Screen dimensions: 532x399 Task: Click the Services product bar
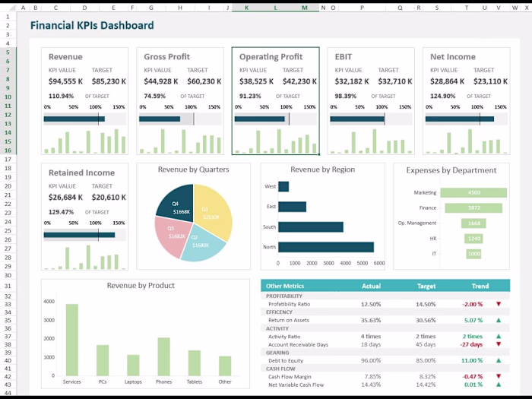(x=72, y=340)
